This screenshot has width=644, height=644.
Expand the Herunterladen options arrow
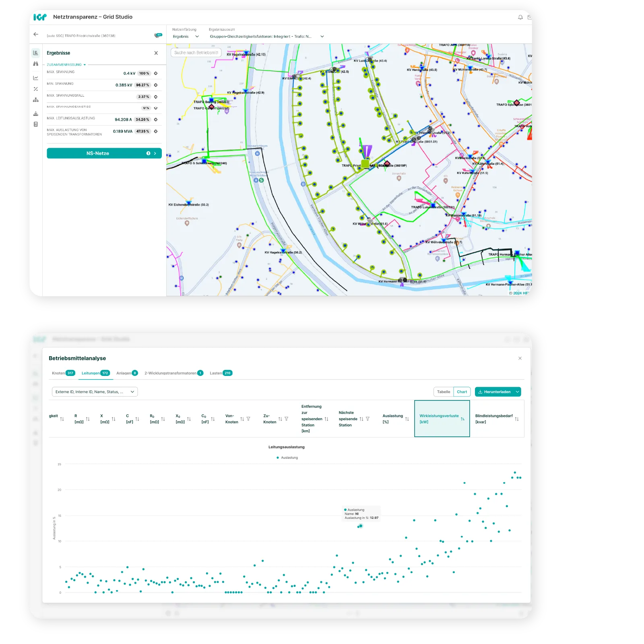[x=518, y=392]
